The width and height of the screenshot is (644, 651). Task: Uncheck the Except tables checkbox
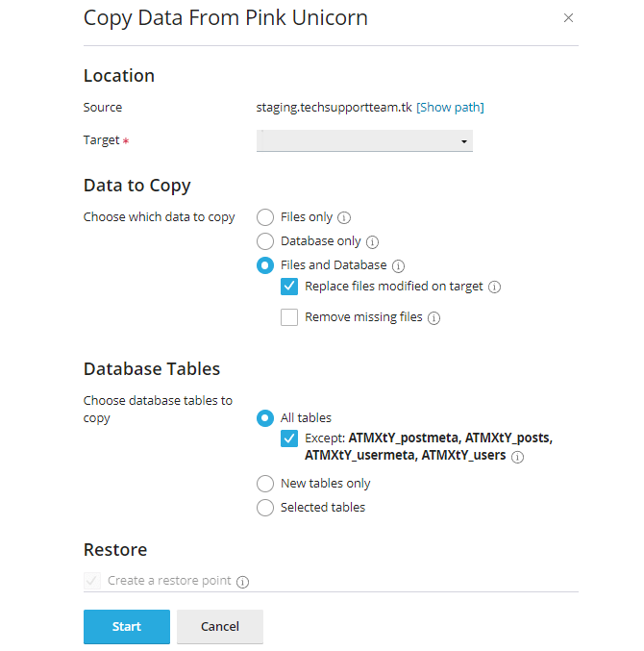pos(289,438)
